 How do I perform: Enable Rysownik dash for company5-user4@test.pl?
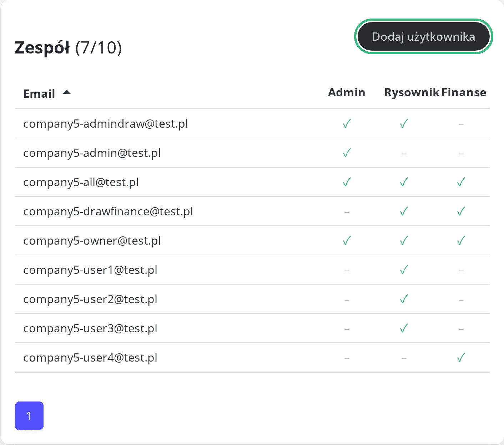tap(404, 359)
